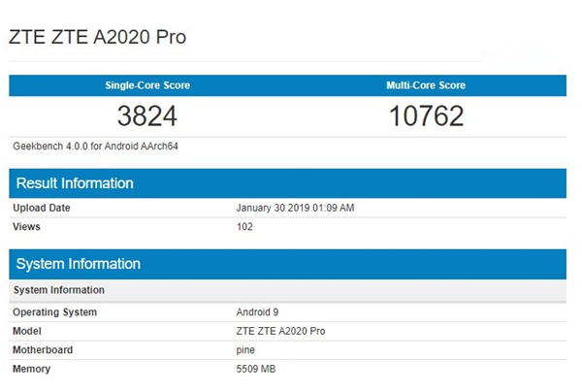
Task: Click the blue Result Information section header
Action: 74,183
